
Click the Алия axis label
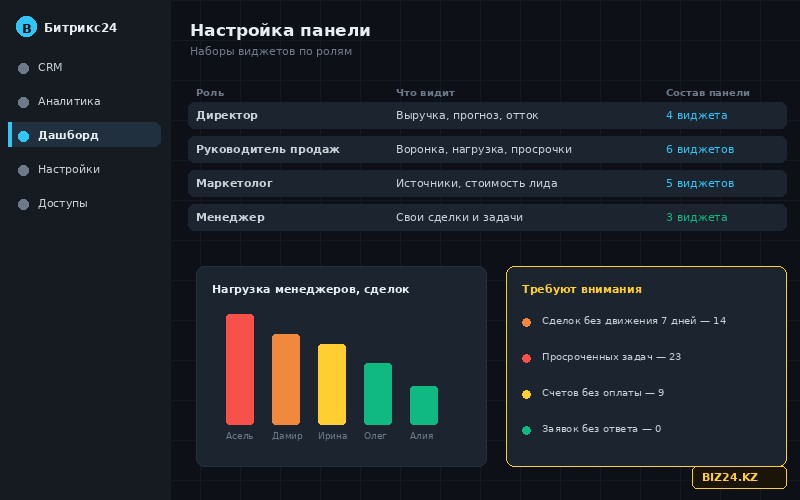421,436
